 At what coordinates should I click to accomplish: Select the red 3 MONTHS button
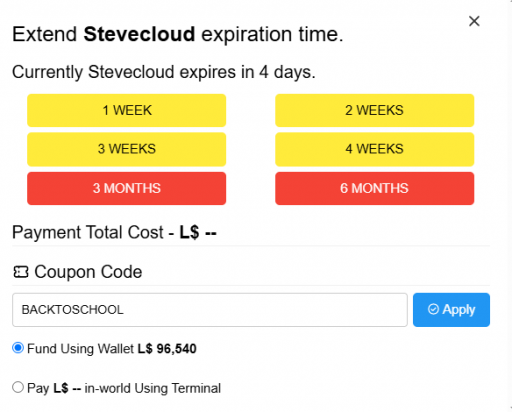pyautogui.click(x=126, y=188)
